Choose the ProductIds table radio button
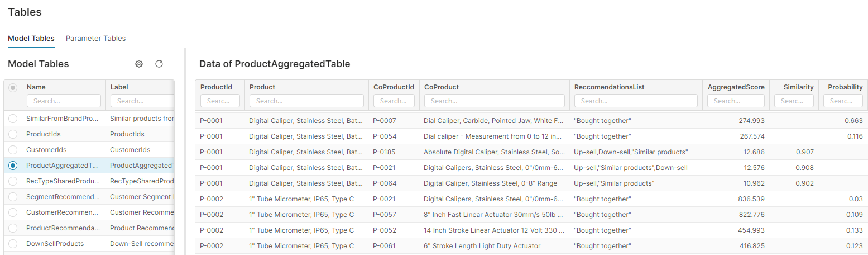Screen dimensions: 868x255 (13, 134)
